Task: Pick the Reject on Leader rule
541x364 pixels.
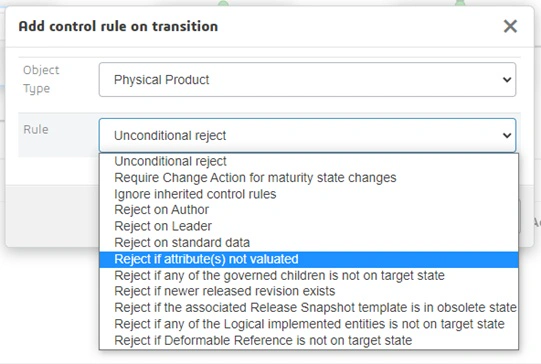Action: (308, 226)
